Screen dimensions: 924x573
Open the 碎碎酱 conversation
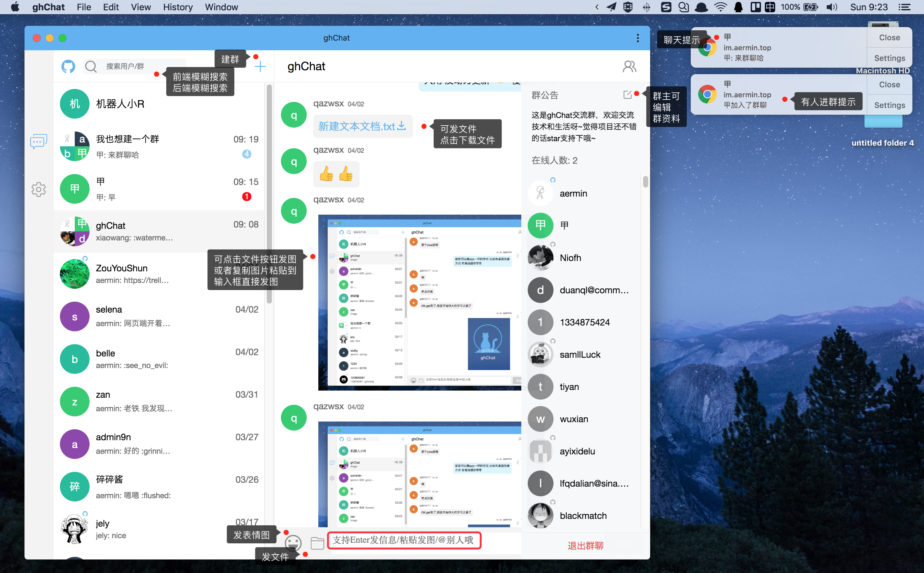(x=159, y=487)
